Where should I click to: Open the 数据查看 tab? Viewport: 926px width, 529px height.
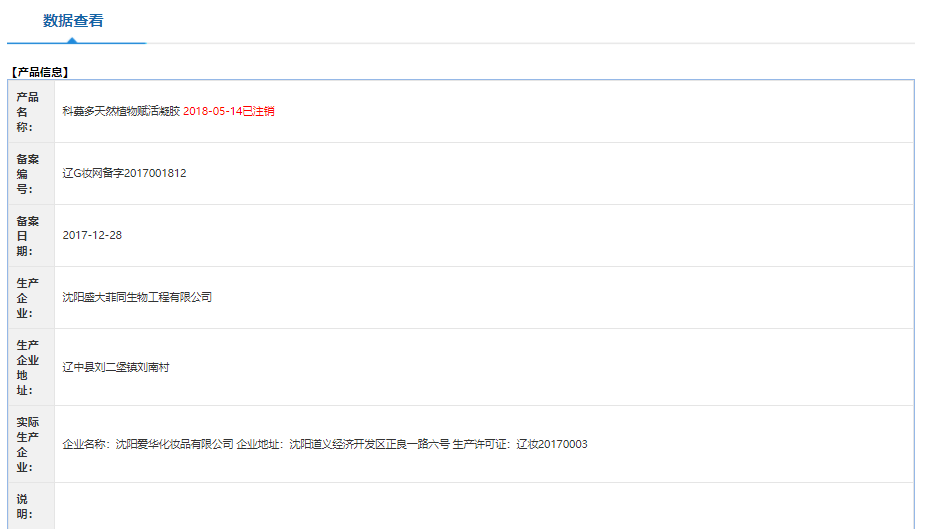point(73,21)
